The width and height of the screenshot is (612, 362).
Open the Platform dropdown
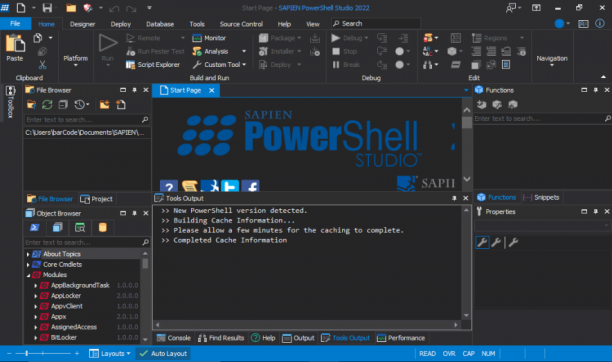pyautogui.click(x=76, y=60)
